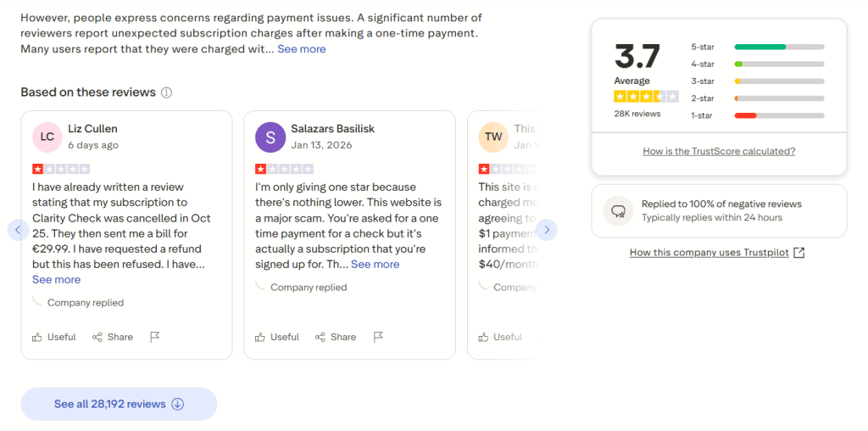Expand Liz Cullen's review with See more
Image resolution: width=868 pixels, height=431 pixels.
tap(56, 279)
